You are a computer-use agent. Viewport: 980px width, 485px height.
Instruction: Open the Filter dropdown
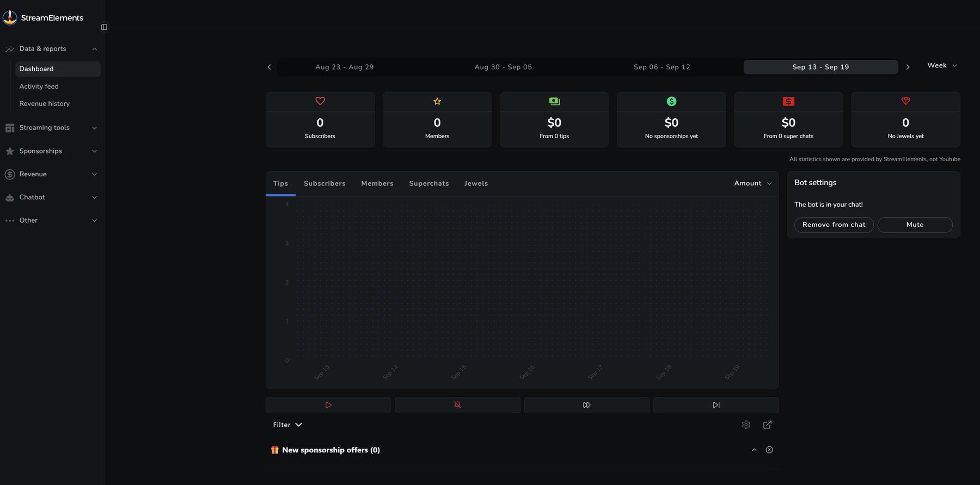click(287, 425)
